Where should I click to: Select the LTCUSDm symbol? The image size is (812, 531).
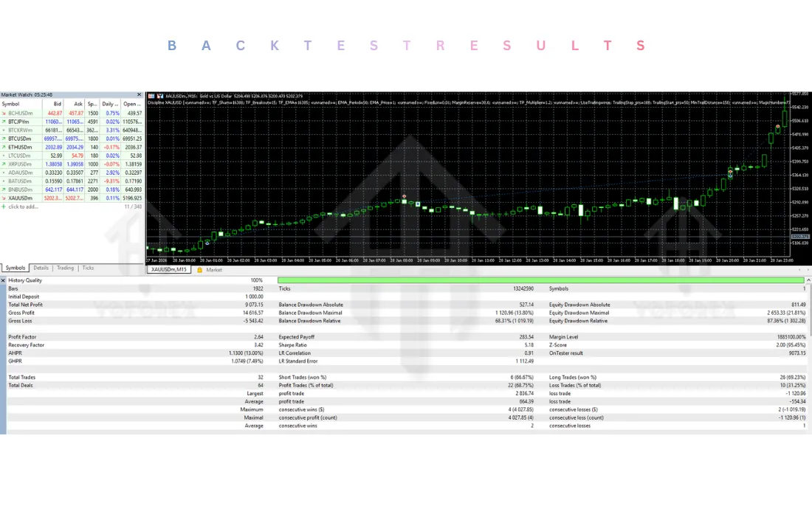click(x=19, y=156)
